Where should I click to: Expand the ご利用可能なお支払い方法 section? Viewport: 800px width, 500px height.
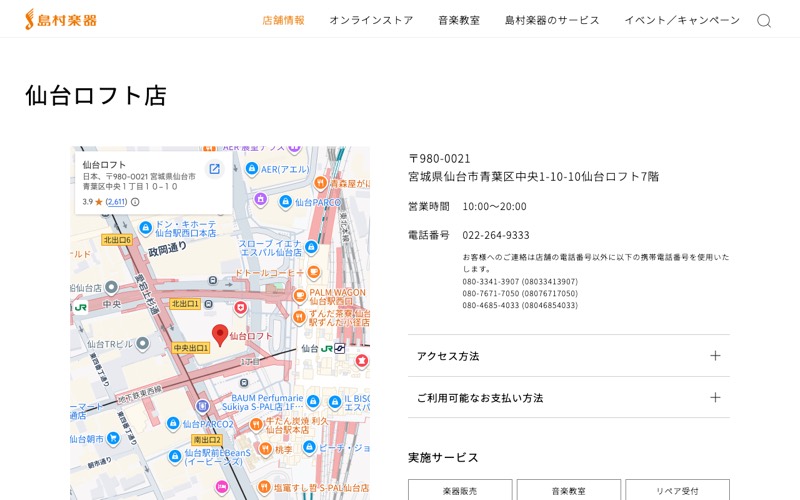[x=569, y=397]
